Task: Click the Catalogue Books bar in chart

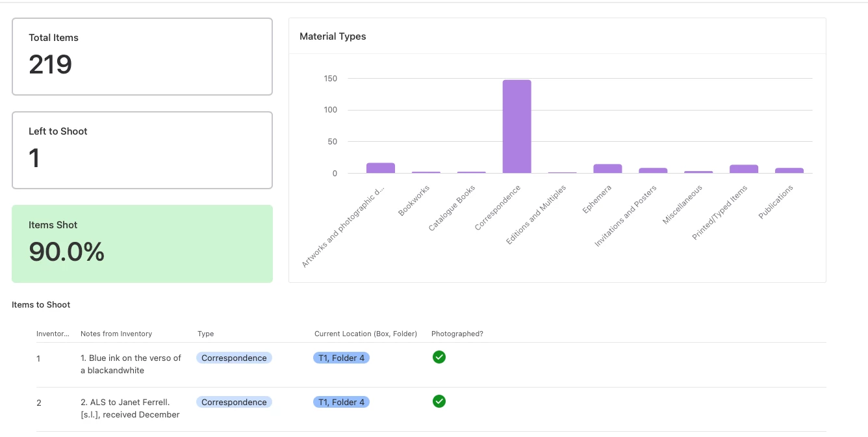Action: click(472, 172)
